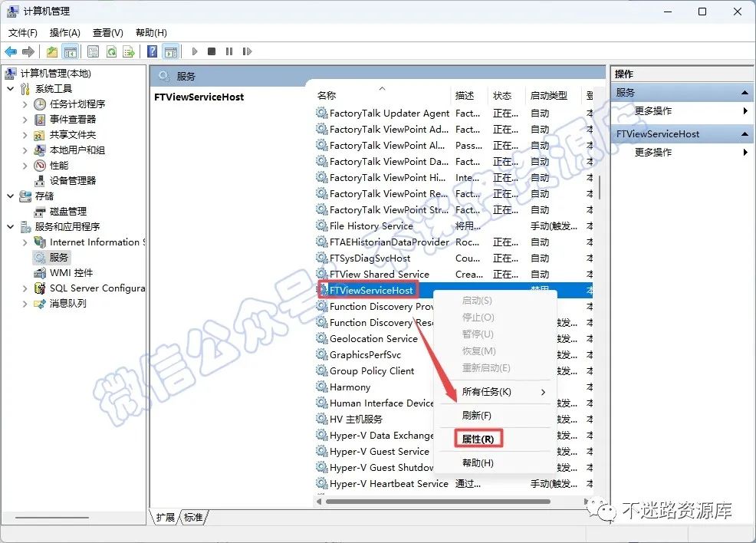Click the Back arrow toolbar icon

pos(11,51)
